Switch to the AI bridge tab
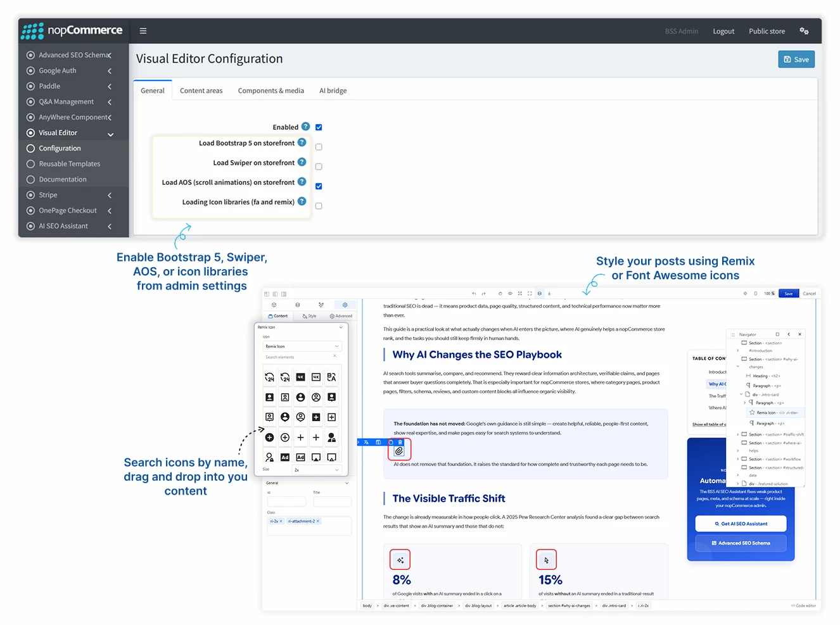Image resolution: width=840 pixels, height=625 pixels. click(x=333, y=91)
